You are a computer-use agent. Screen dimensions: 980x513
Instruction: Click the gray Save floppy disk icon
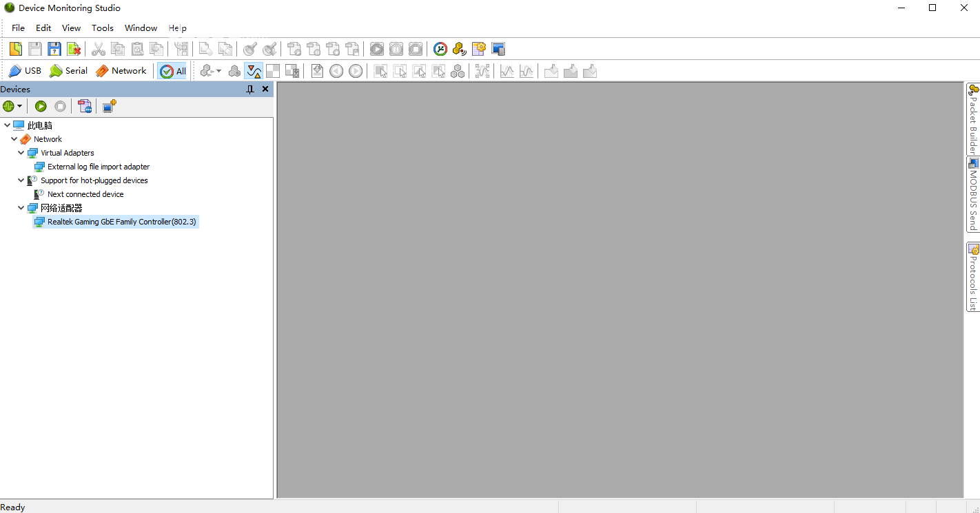(35, 49)
